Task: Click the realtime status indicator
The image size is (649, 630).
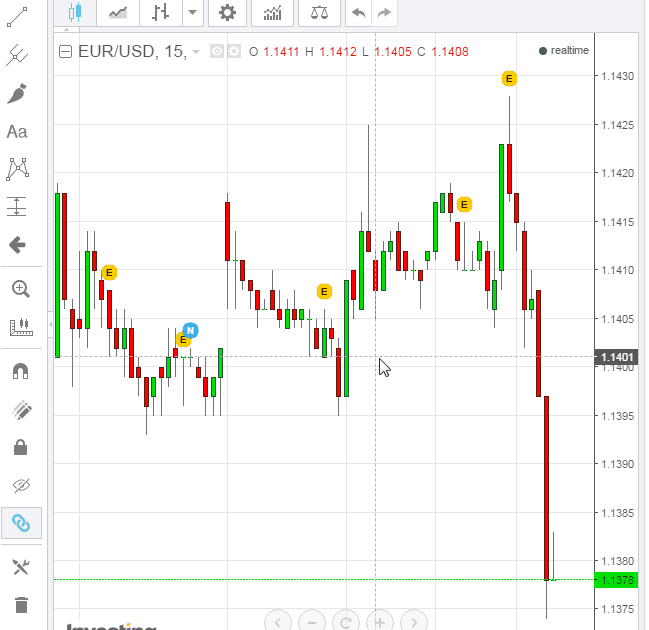Action: tap(563, 50)
